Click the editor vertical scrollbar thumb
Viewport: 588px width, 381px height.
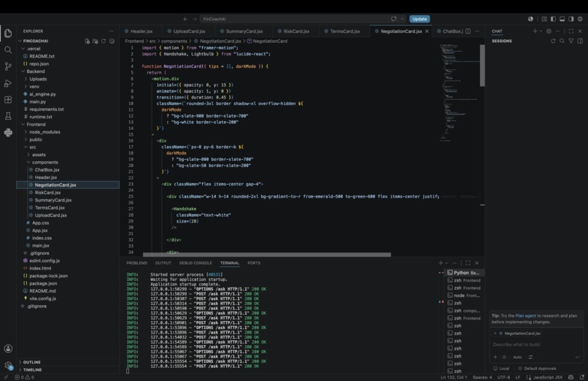tap(482, 66)
